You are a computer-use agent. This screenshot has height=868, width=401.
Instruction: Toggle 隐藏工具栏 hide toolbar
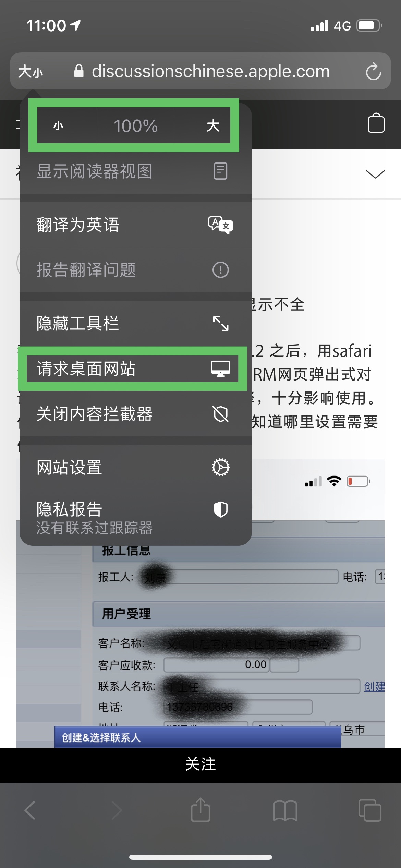coord(136,323)
